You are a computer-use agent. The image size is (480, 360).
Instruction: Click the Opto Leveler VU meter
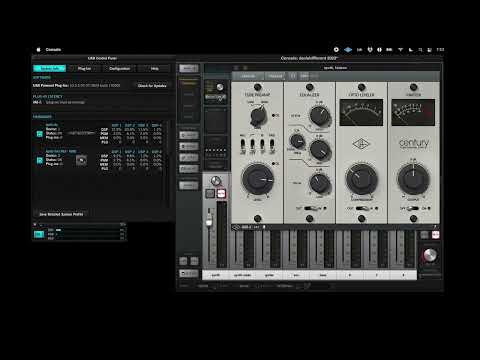tap(361, 112)
